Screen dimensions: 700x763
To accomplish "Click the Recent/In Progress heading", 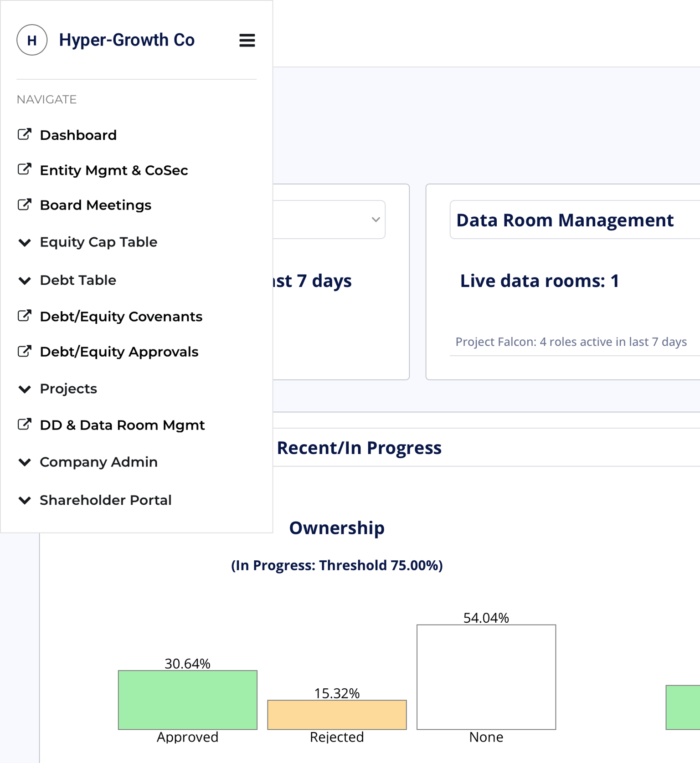I will coord(359,448).
